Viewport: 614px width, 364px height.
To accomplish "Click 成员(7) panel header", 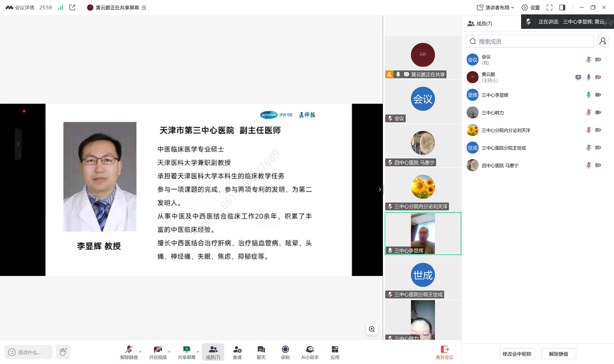I will click(480, 23).
